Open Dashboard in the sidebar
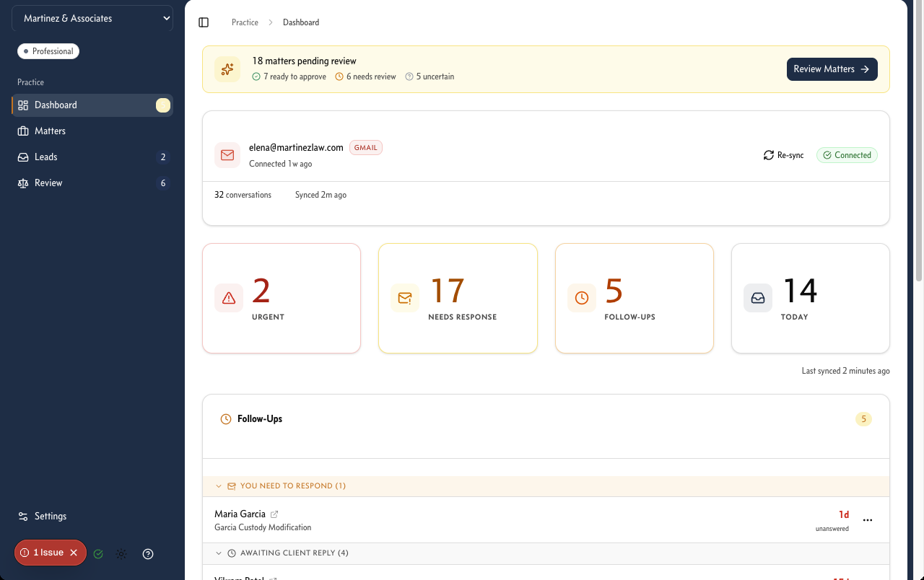The width and height of the screenshot is (924, 580). point(92,105)
